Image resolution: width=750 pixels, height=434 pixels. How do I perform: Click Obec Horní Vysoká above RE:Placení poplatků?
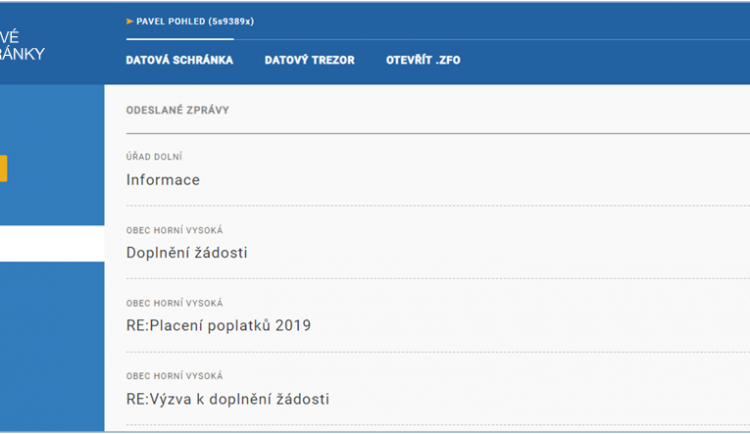174,303
